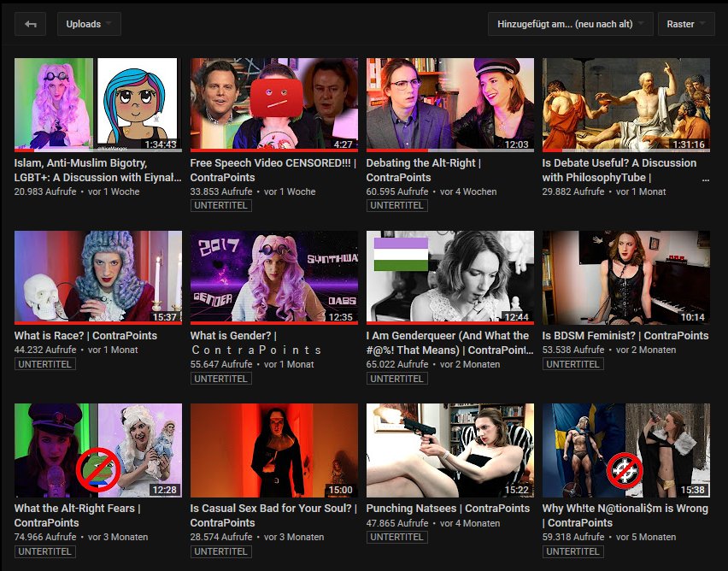
Task: Click title 'Debating the Alt-Right | ContraPoints'
Action: [424, 170]
